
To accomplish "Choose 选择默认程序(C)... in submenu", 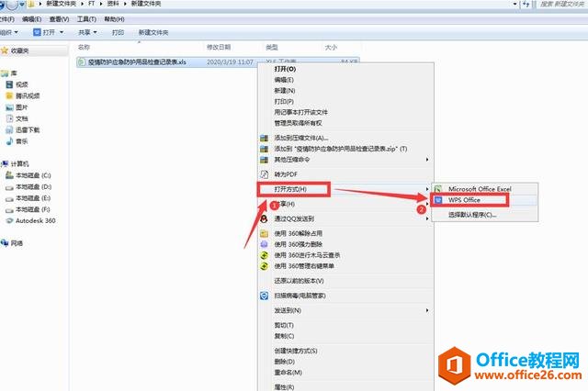I will tap(472, 215).
